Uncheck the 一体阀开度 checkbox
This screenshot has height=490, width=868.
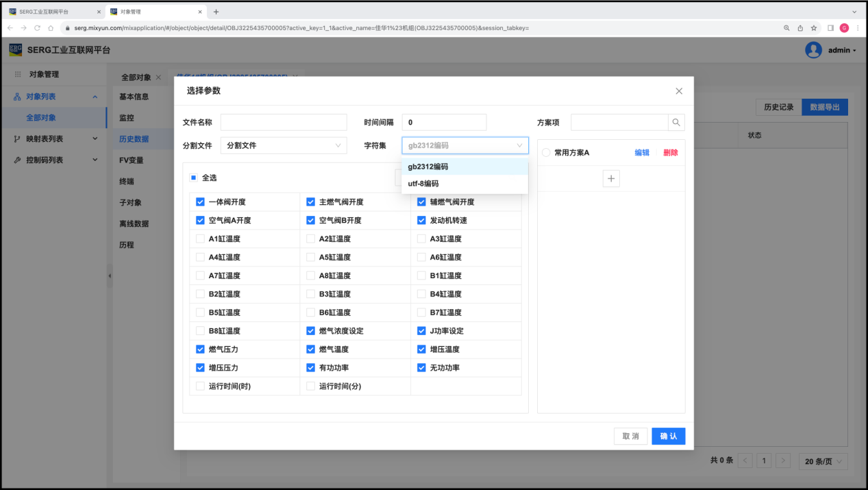200,202
